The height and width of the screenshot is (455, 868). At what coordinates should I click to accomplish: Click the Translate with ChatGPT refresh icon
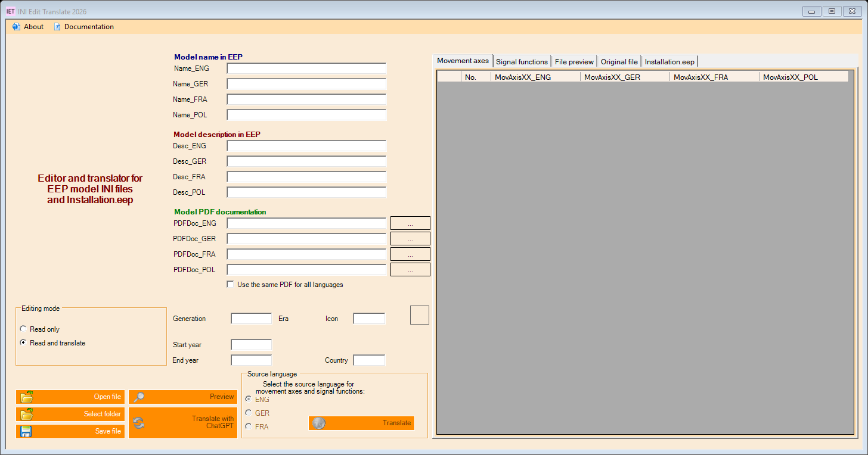[139, 423]
